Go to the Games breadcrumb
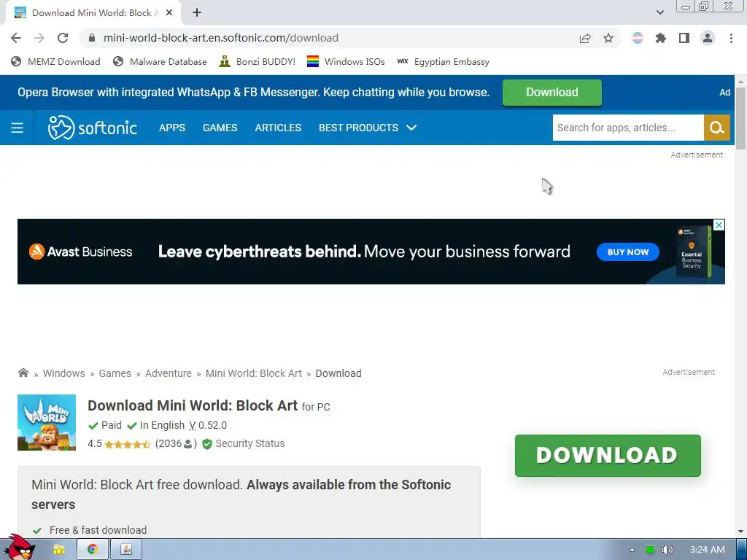The width and height of the screenshot is (747, 560). tap(115, 373)
